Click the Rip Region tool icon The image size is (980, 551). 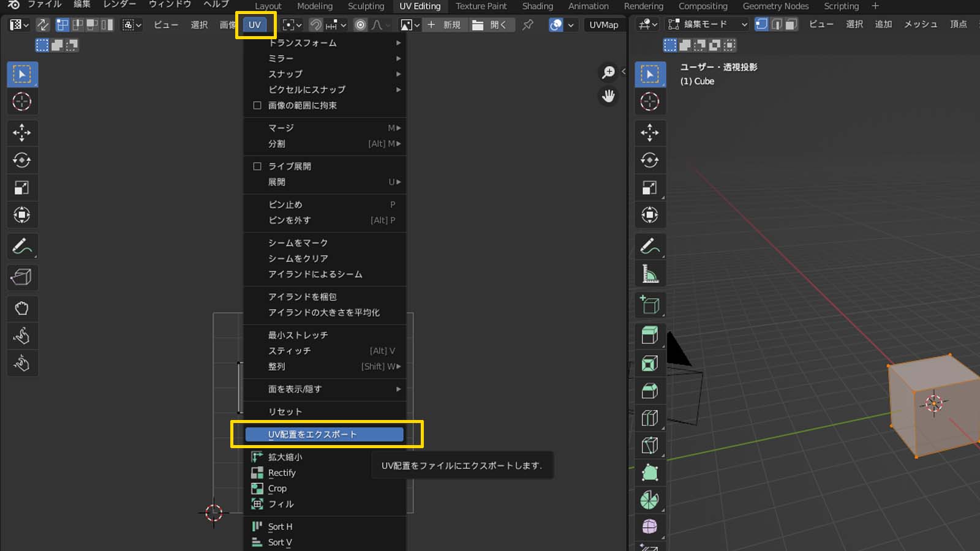click(22, 277)
